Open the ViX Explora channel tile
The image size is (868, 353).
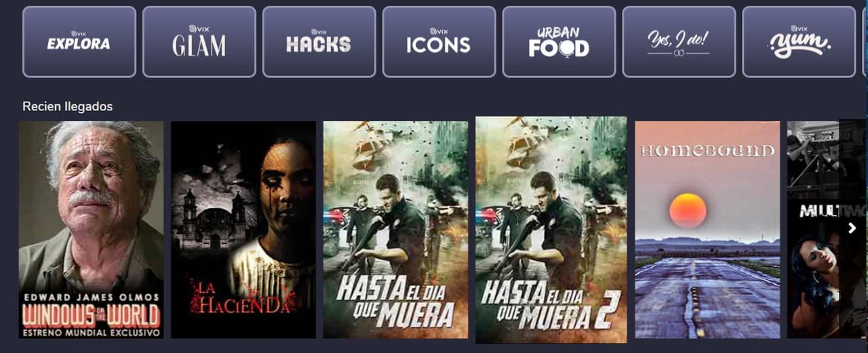[x=79, y=42]
